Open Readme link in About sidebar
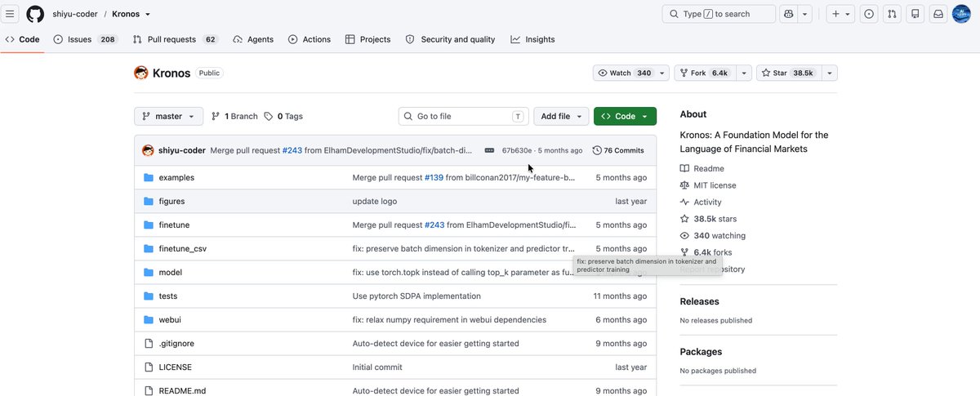The image size is (980, 396). (x=701, y=168)
